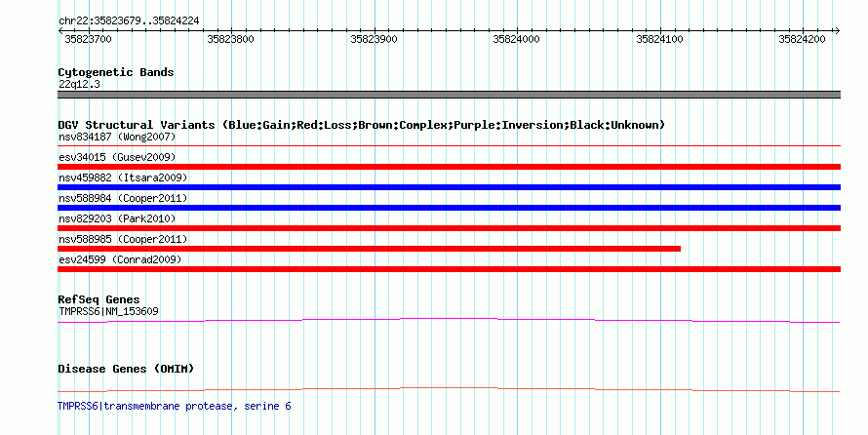Click the red esv24599 loss bar
868x435 pixels.
pyautogui.click(x=449, y=269)
